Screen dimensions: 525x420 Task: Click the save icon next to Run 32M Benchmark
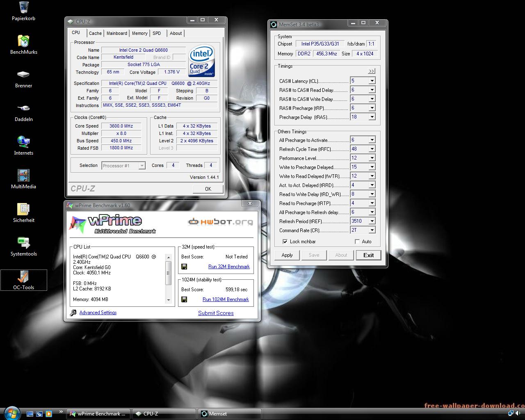[184, 267]
